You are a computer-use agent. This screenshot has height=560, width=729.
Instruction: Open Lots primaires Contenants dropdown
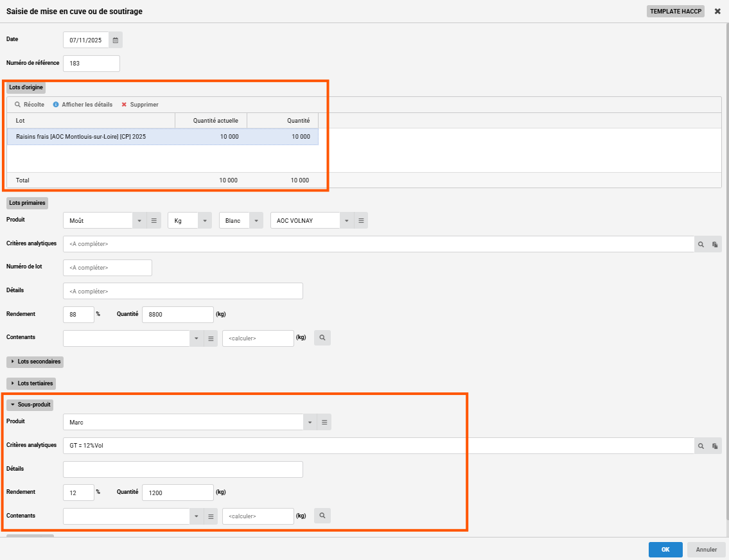pyautogui.click(x=196, y=338)
